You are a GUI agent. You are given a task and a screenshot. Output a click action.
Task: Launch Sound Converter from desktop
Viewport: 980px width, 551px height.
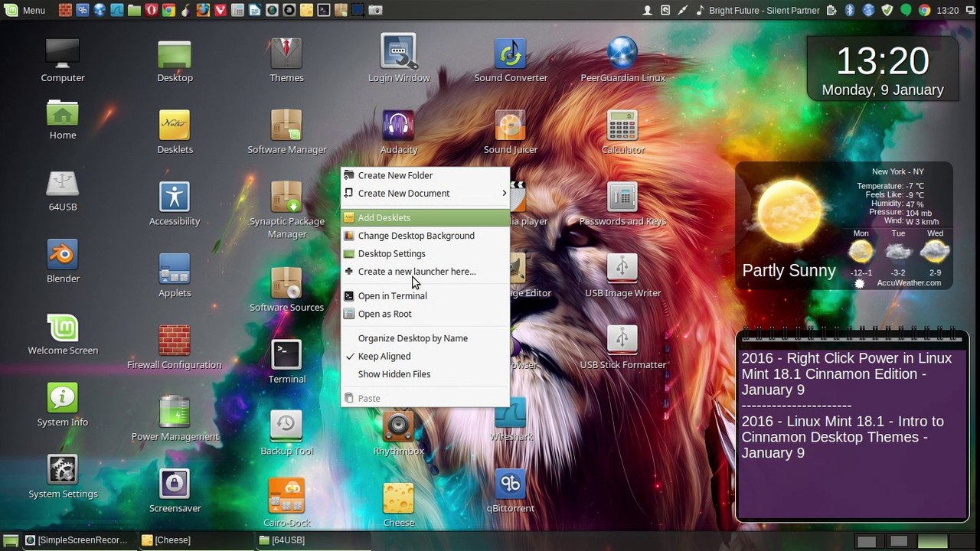coord(510,54)
